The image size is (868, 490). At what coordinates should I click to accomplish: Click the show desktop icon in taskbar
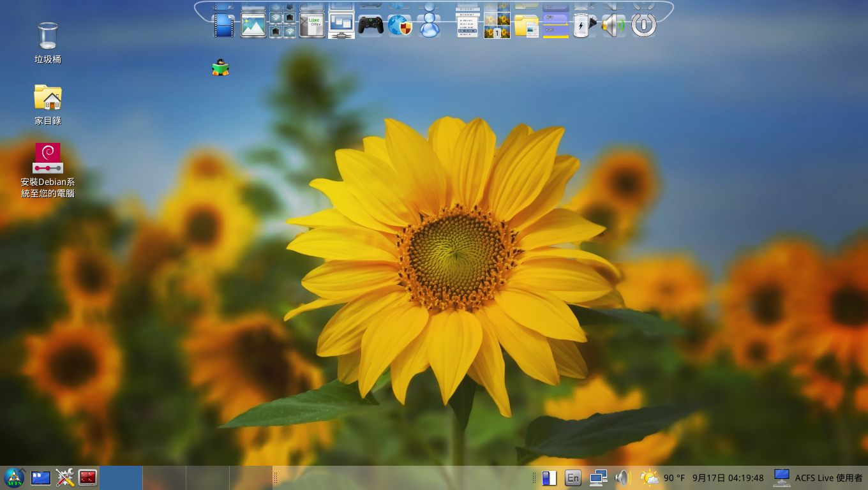click(41, 477)
